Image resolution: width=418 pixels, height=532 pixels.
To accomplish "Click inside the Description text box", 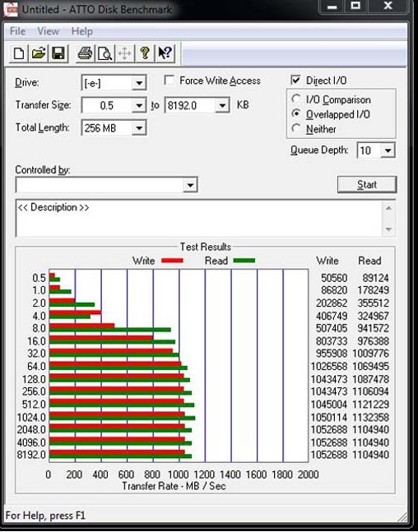I will tap(200, 218).
